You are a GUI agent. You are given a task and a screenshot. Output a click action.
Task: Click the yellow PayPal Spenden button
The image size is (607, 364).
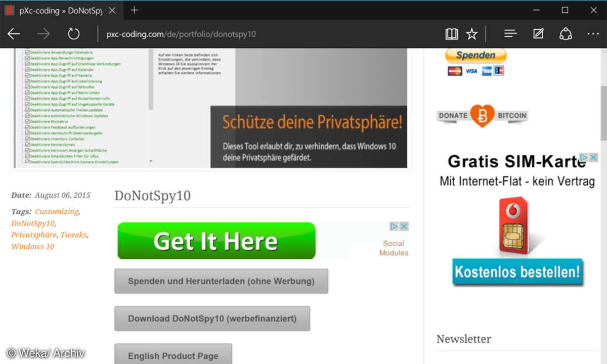[x=475, y=55]
